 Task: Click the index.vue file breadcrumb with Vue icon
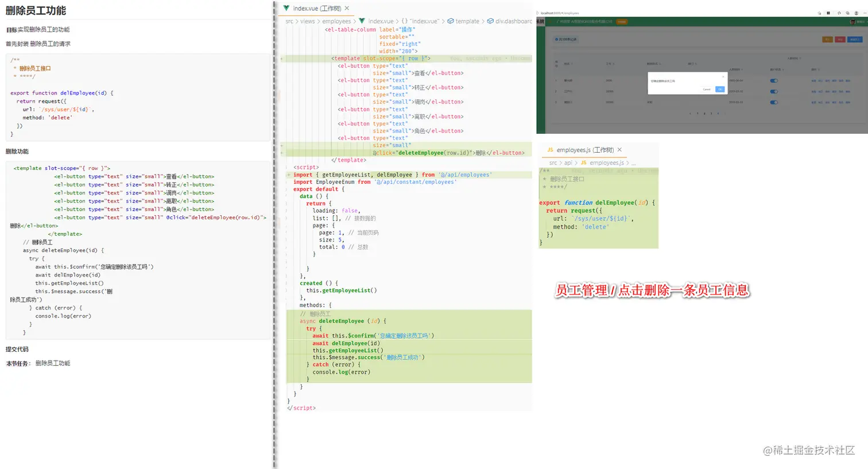376,21
